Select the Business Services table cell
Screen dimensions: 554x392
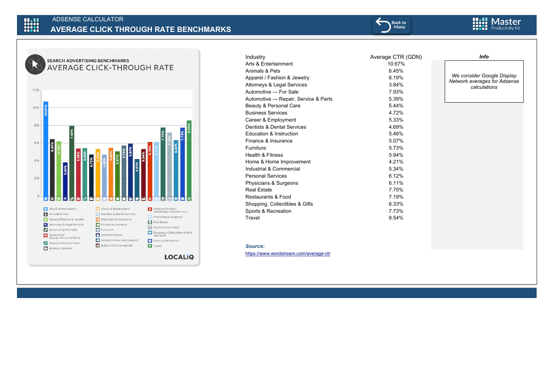(x=266, y=113)
